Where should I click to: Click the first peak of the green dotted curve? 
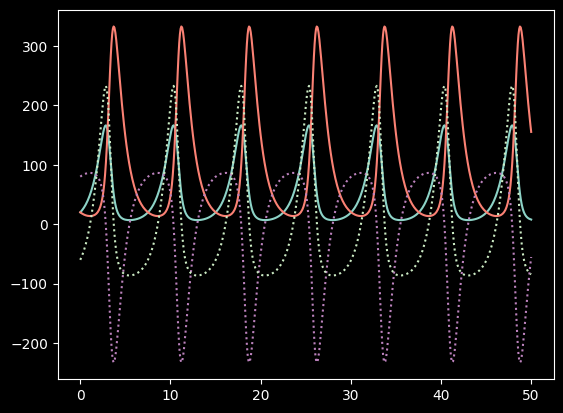pyautogui.click(x=106, y=87)
